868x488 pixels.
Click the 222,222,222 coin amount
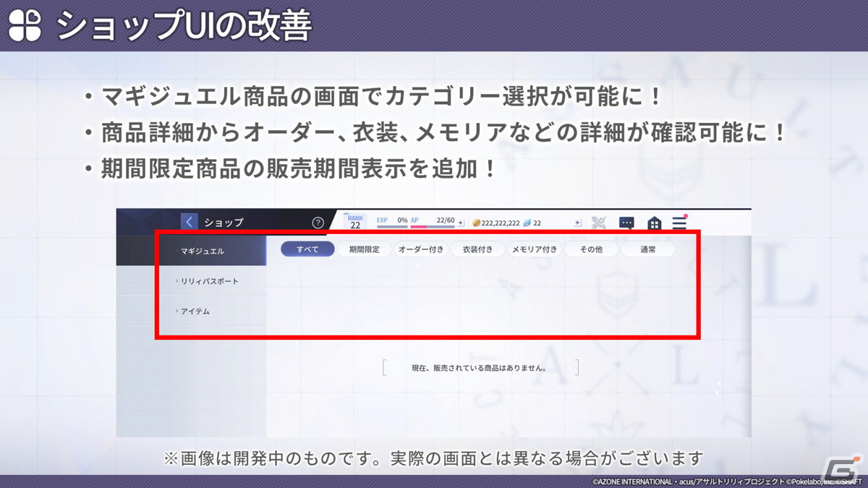(x=501, y=223)
